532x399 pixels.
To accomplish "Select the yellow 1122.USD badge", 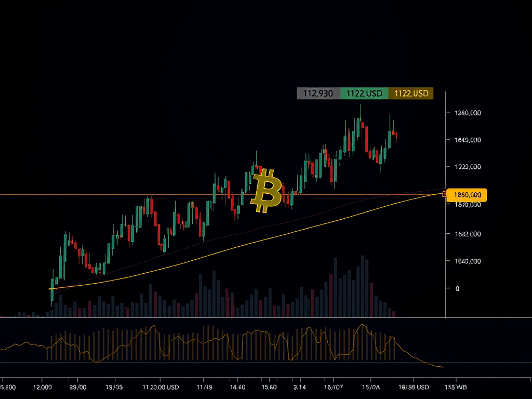I will 411,94.
